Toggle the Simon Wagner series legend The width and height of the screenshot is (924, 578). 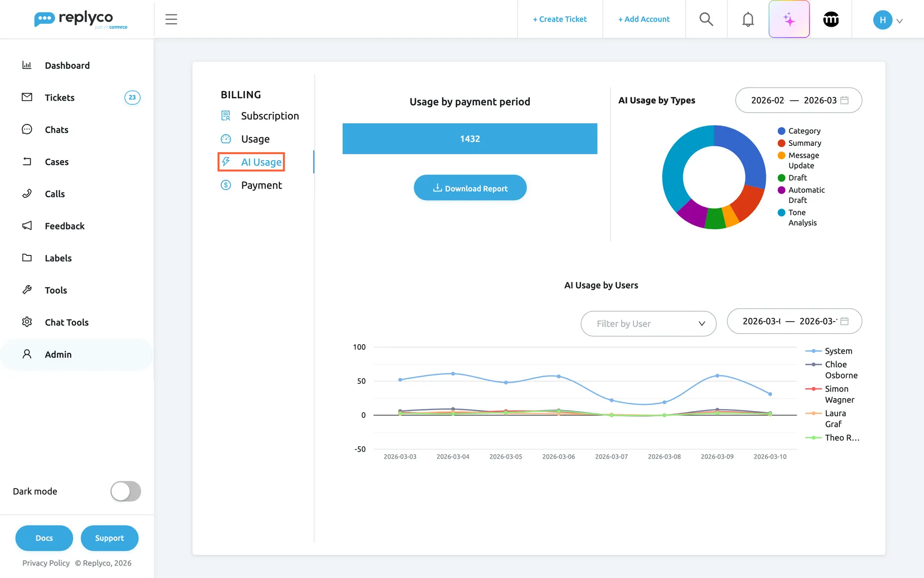click(830, 395)
